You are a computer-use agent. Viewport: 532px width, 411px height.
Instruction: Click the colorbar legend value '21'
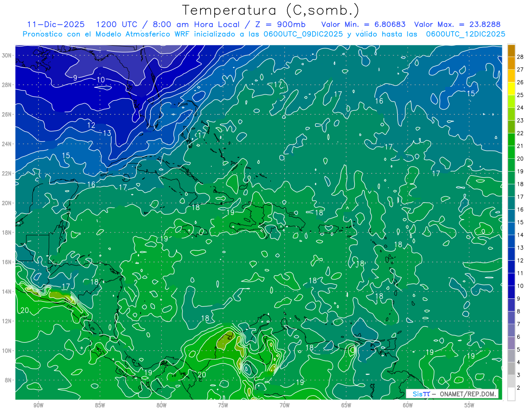click(520, 146)
